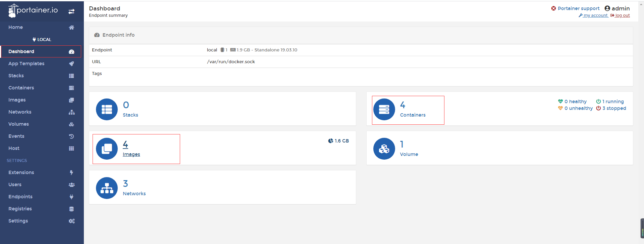Screen dimensions: 644x244
Task: Click the Endpoint info dashboard icon
Action: [97, 35]
